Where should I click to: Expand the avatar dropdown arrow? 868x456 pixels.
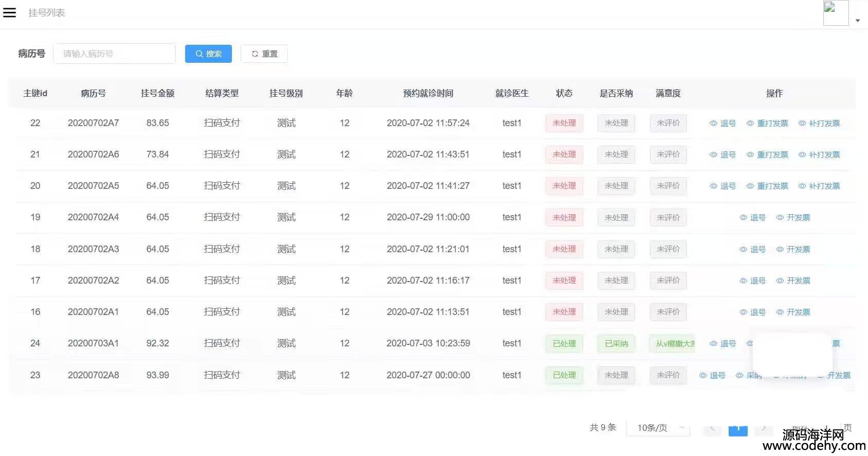tap(858, 21)
